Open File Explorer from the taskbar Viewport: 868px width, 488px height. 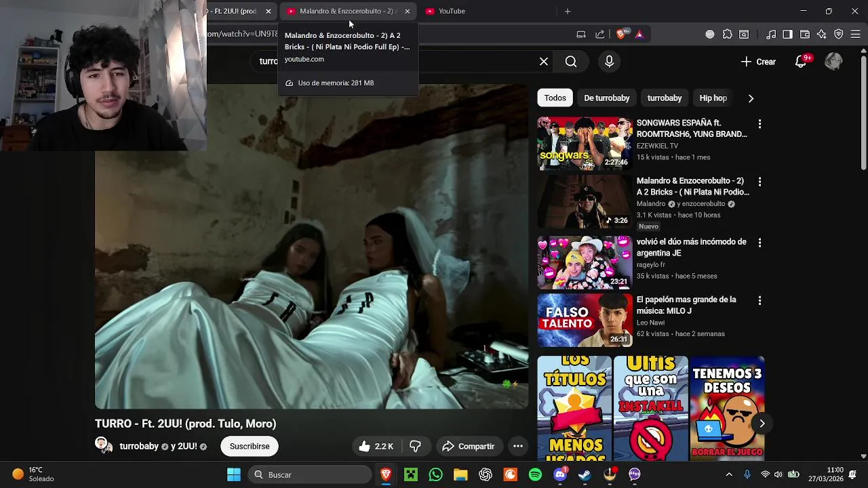pos(460,474)
